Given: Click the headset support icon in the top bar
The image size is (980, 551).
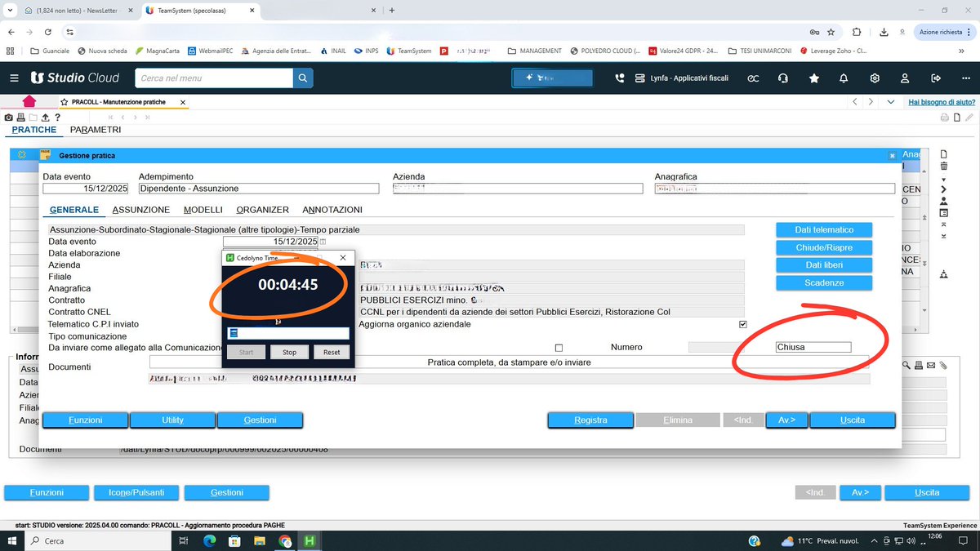Looking at the screenshot, I should [x=783, y=78].
